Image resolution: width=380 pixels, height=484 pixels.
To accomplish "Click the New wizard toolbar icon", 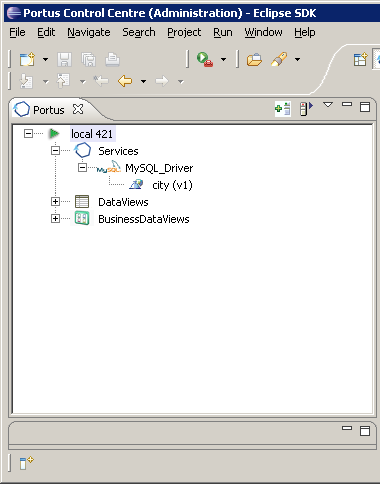I will tap(27, 60).
